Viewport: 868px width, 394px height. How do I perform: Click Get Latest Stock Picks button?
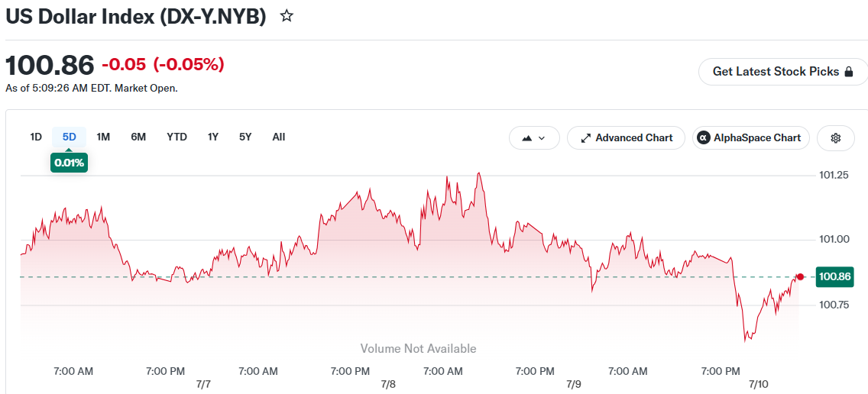coord(782,71)
